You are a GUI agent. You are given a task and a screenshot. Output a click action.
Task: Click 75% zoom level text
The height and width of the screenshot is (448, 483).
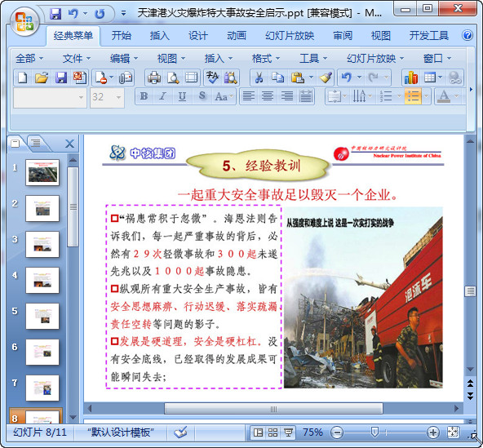(x=312, y=432)
